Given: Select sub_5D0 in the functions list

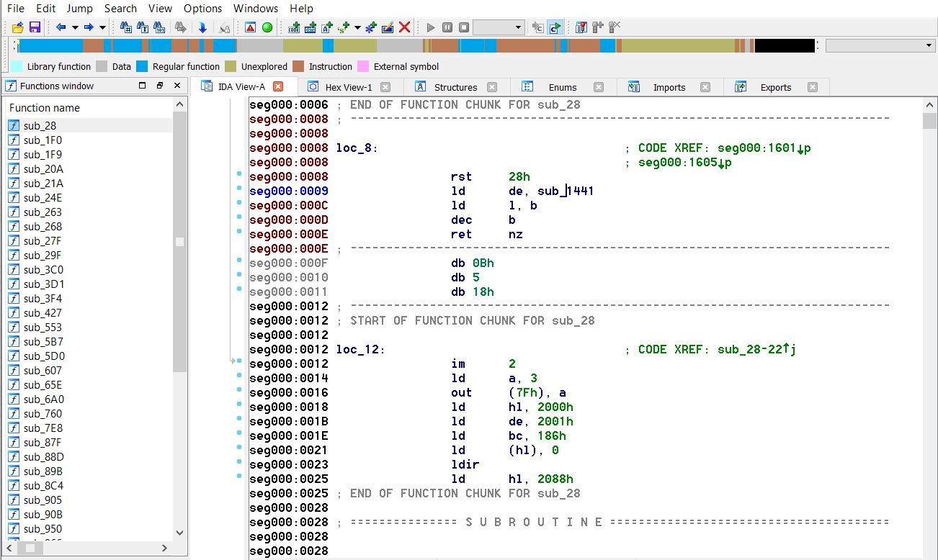Looking at the screenshot, I should point(44,356).
